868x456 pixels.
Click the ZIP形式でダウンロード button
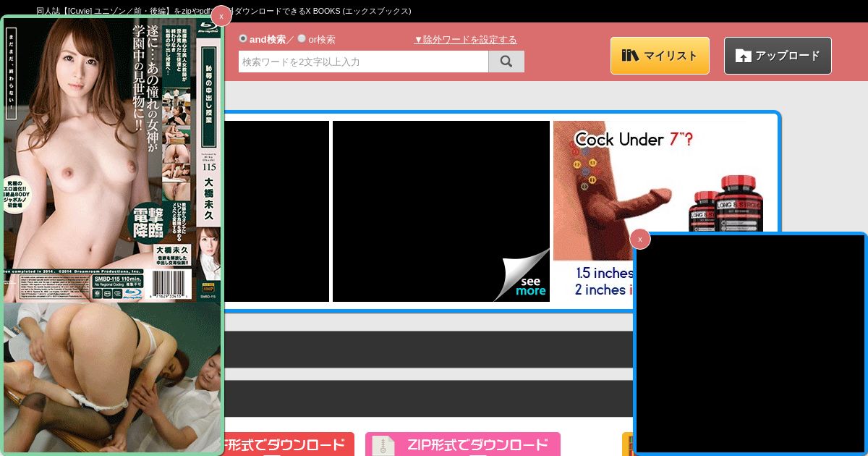(x=463, y=444)
